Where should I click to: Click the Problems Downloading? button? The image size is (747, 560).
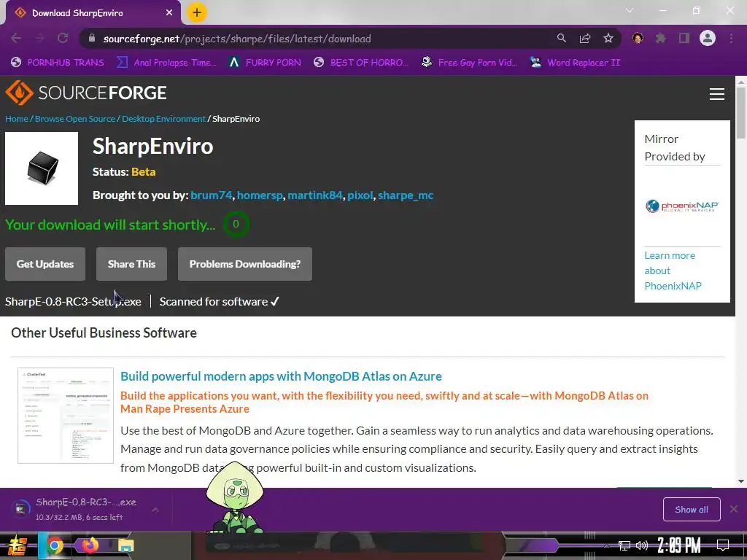[x=245, y=264]
